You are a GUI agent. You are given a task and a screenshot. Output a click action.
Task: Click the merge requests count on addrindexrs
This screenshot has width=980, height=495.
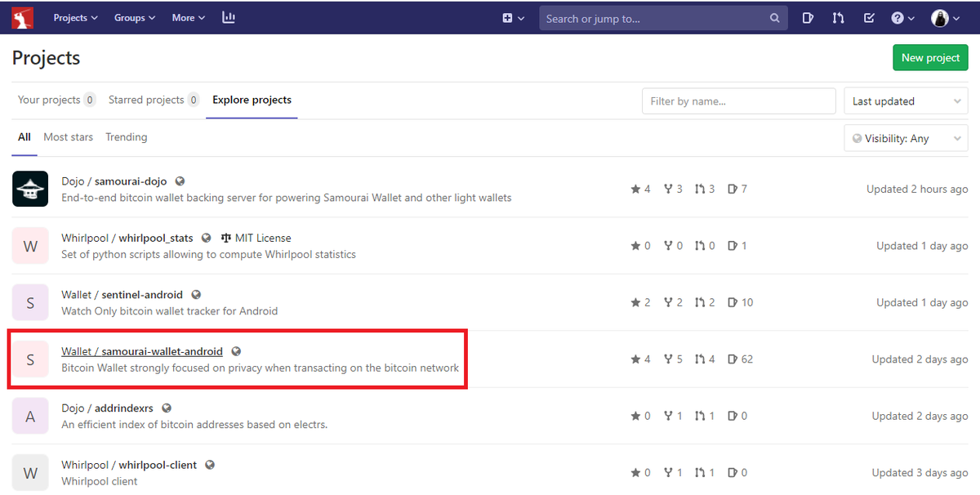(705, 416)
